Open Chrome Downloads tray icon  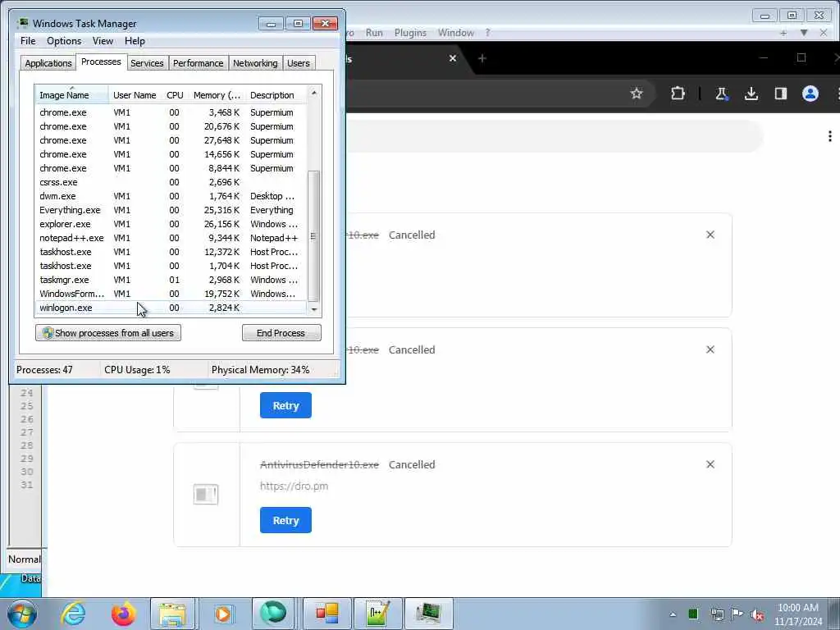coord(751,94)
